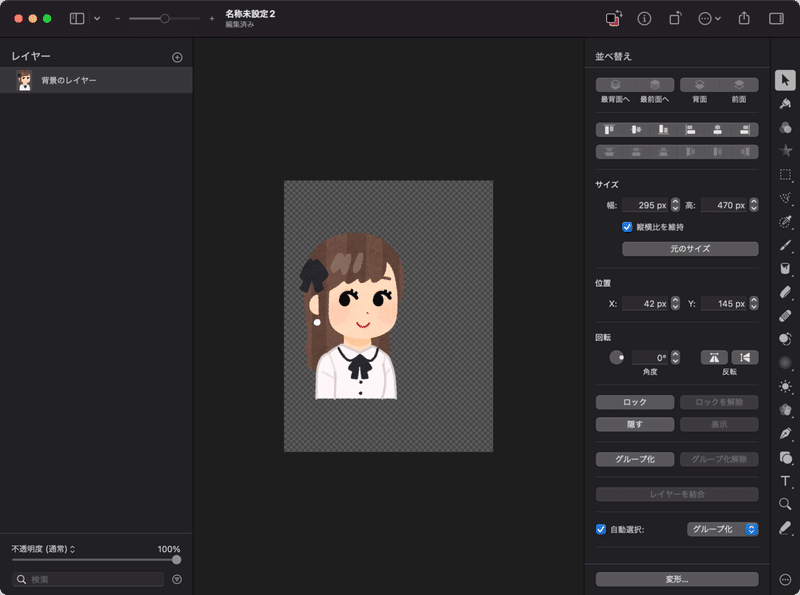The image size is (800, 595).
Task: Select the Shape tool
Action: pyautogui.click(x=785, y=457)
